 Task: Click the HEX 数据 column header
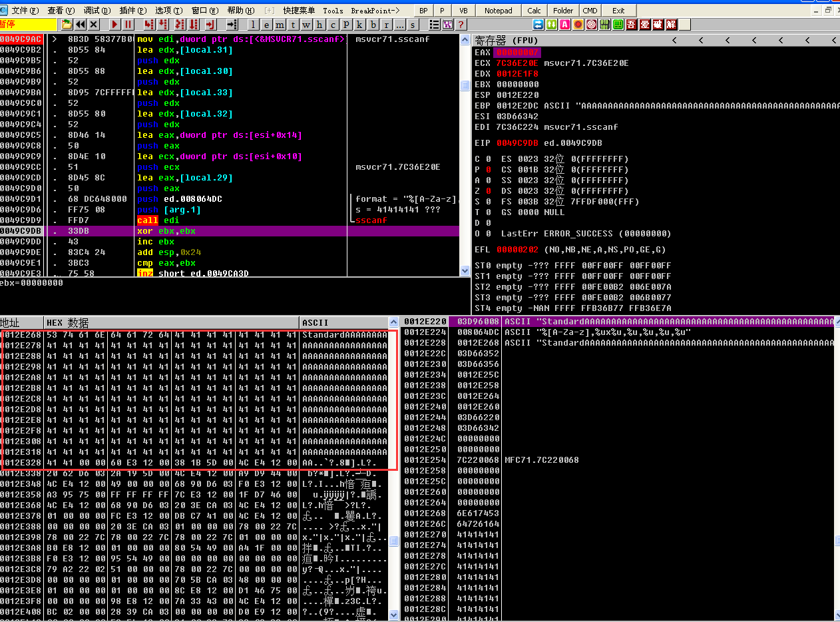(x=68, y=323)
